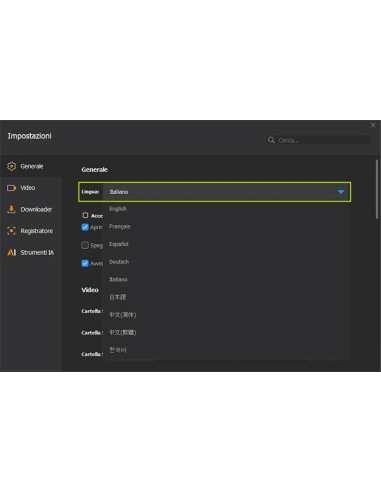Select 中文(简体) from the language list

coord(226,315)
